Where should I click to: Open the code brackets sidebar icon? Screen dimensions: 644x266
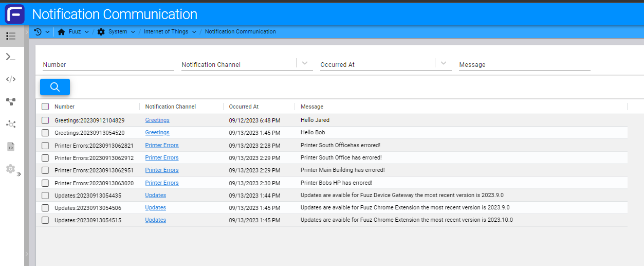click(x=11, y=79)
